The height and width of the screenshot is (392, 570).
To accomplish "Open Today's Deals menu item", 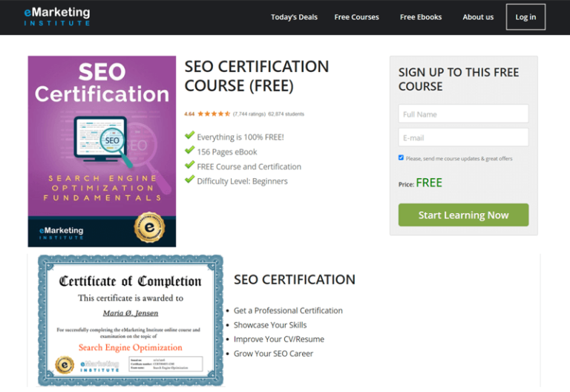I will (x=294, y=17).
